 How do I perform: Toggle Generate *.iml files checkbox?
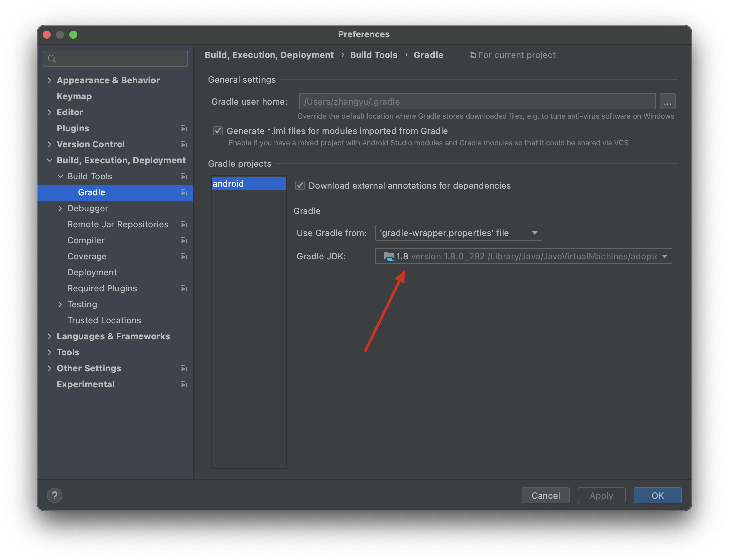(x=218, y=131)
